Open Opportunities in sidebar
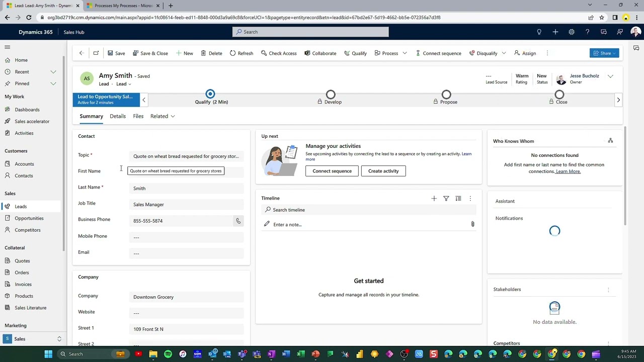Image resolution: width=644 pixels, height=362 pixels. tap(29, 218)
